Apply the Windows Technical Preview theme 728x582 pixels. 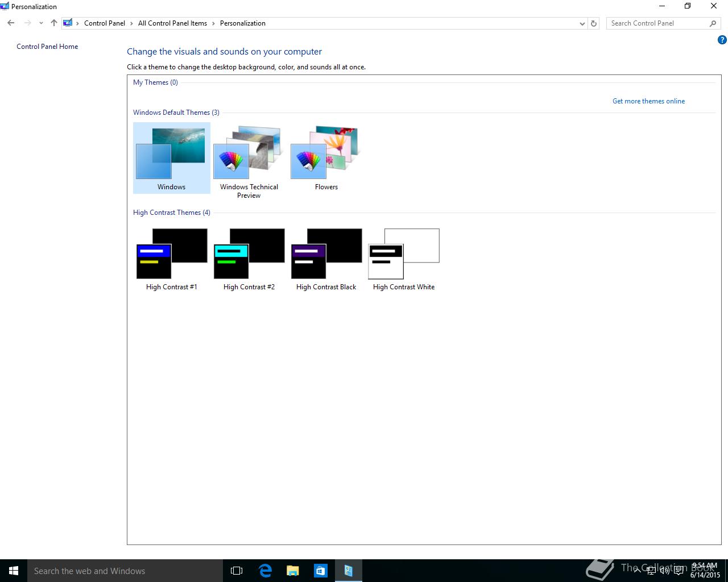coord(249,162)
